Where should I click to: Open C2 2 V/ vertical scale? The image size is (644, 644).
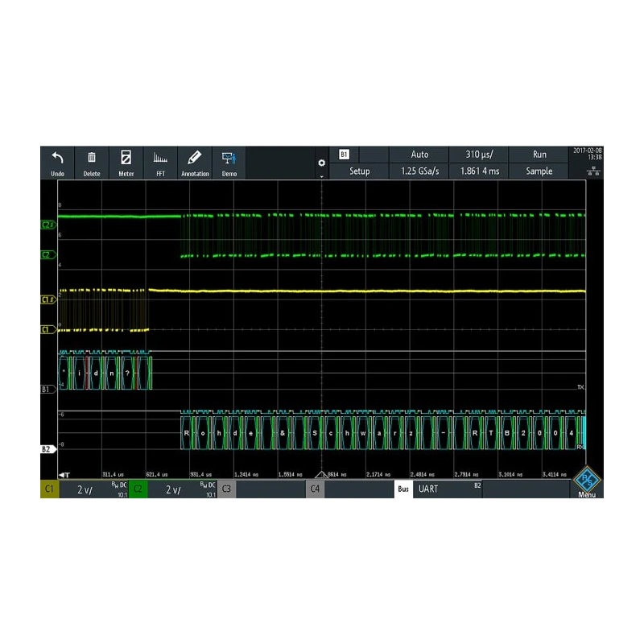pyautogui.click(x=182, y=489)
